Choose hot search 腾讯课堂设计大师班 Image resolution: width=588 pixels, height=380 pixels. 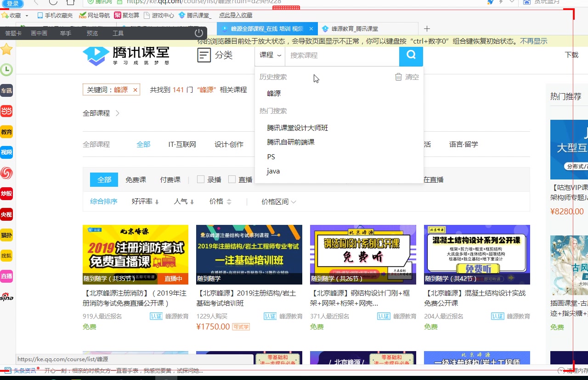coord(298,128)
